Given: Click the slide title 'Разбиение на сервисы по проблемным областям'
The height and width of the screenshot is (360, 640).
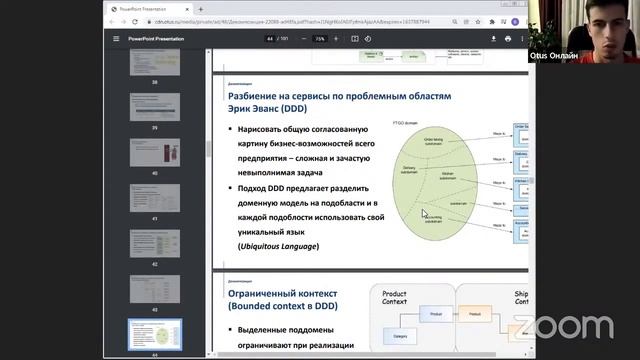Looking at the screenshot, I should coord(339,96).
